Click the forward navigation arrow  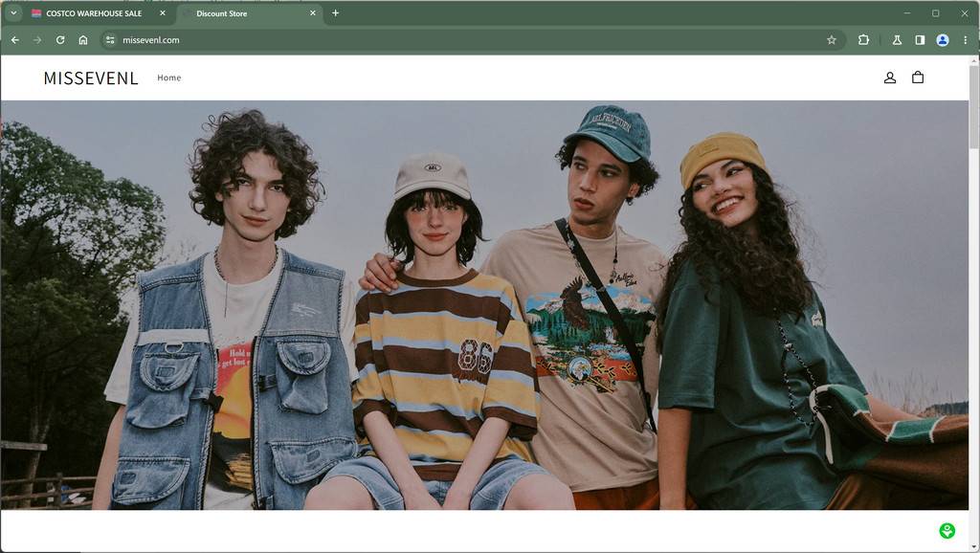[x=36, y=40]
